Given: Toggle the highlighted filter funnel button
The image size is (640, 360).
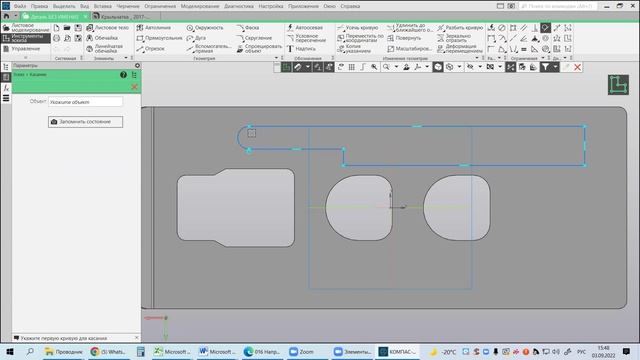Looking at the screenshot, I should point(546,67).
